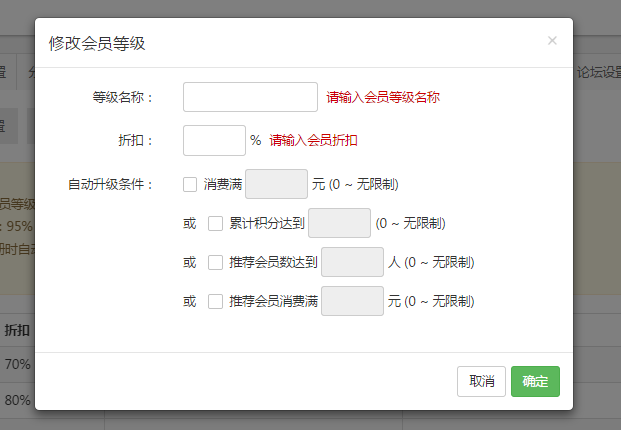Switch to the 论坛设置 tab behind dialog

coord(597,71)
